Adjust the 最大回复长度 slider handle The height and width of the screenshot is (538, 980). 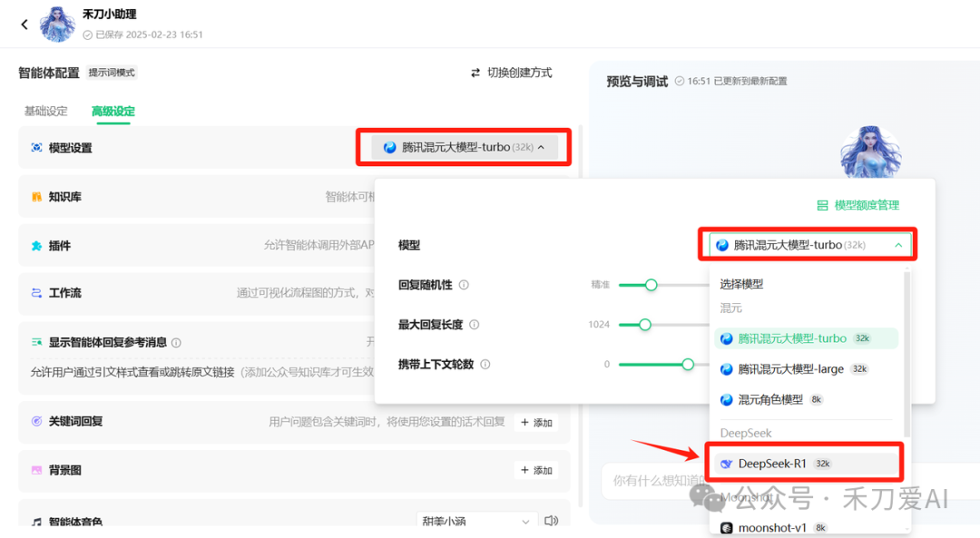(645, 324)
